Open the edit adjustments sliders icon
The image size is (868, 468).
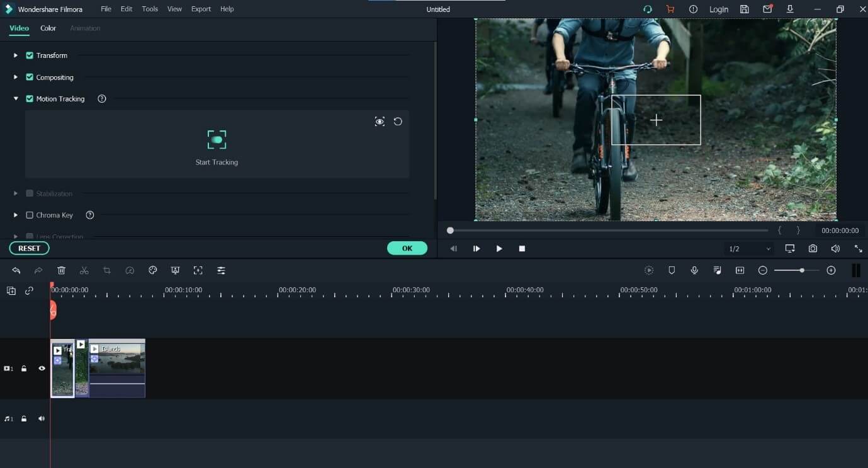point(221,270)
